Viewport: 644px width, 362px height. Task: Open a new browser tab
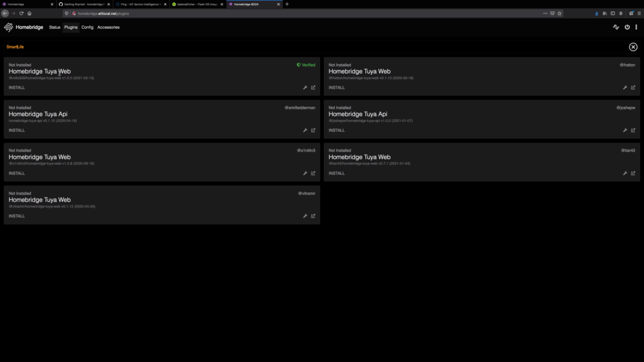(287, 4)
